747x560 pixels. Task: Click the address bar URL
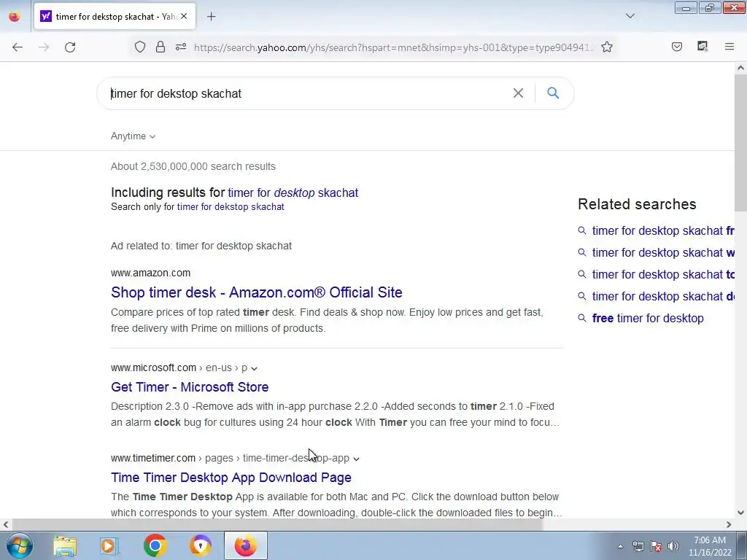(x=393, y=47)
